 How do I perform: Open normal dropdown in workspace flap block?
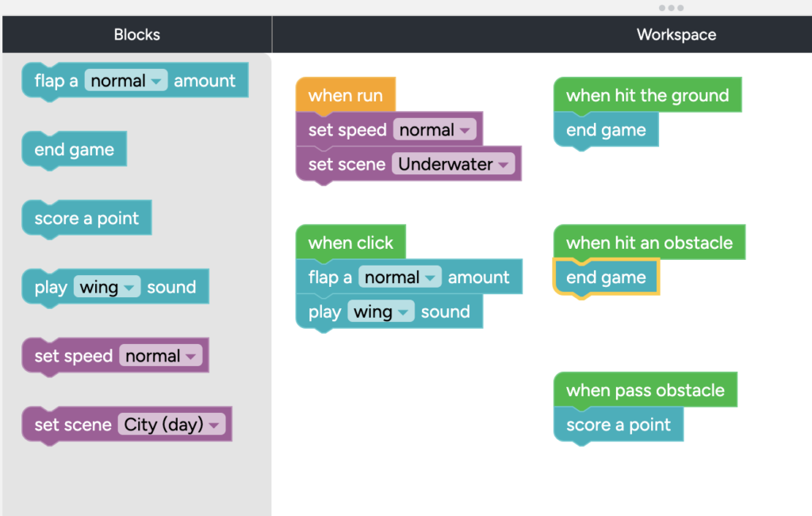pyautogui.click(x=400, y=277)
